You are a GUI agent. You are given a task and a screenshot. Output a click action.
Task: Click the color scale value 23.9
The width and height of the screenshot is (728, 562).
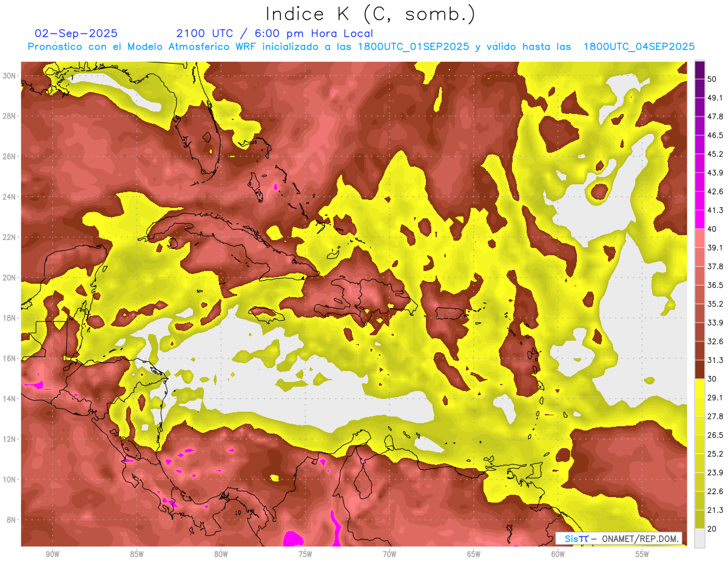(715, 472)
